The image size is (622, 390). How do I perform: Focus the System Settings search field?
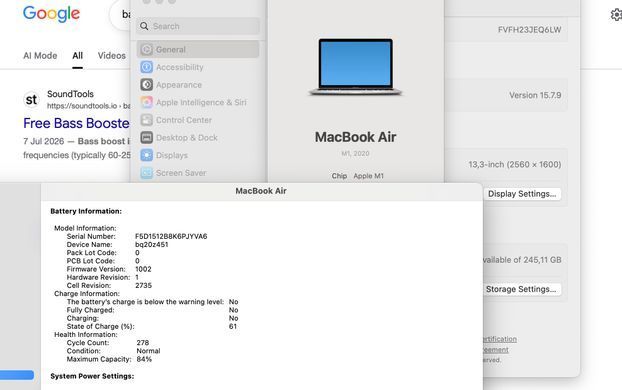tap(198, 26)
